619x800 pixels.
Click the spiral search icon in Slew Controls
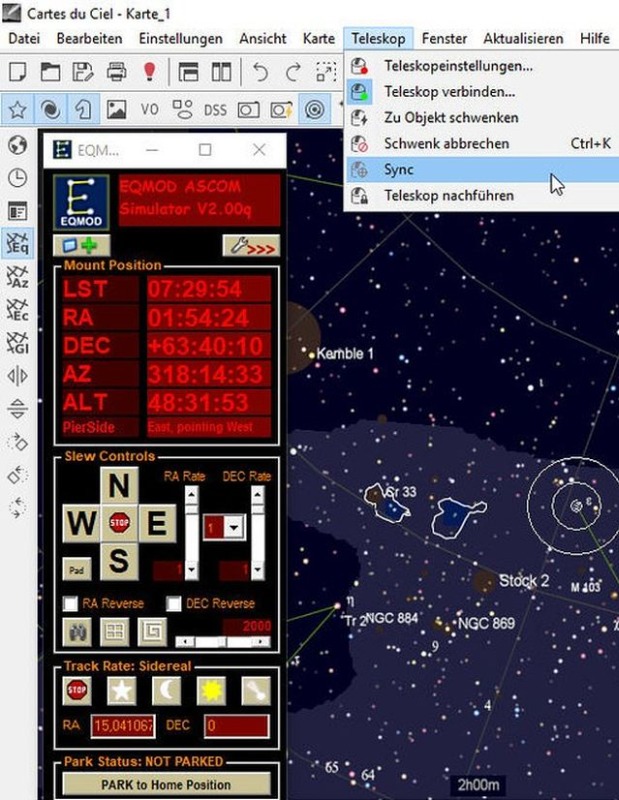pos(152,632)
